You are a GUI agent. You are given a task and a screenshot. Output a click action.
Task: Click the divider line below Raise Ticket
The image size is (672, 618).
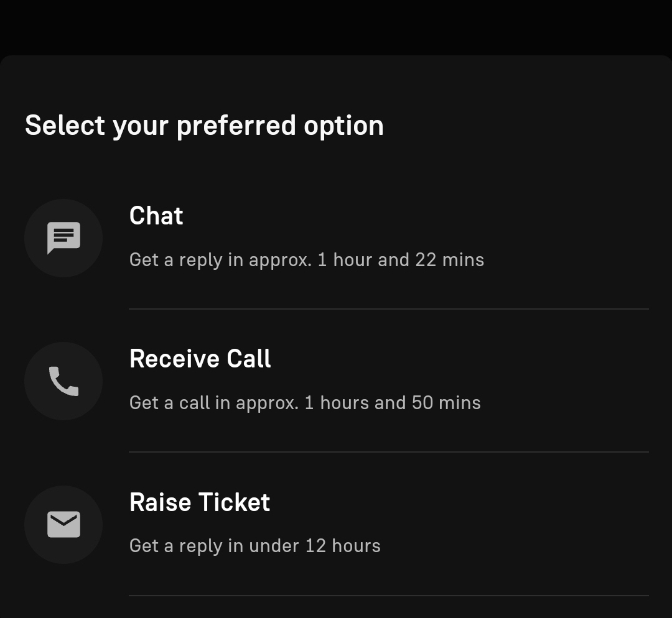click(x=389, y=595)
